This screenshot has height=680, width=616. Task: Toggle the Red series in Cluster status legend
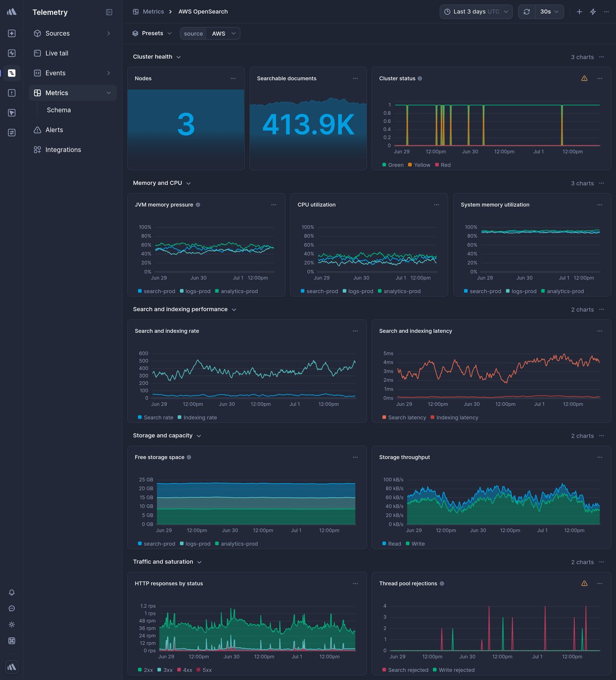point(443,165)
